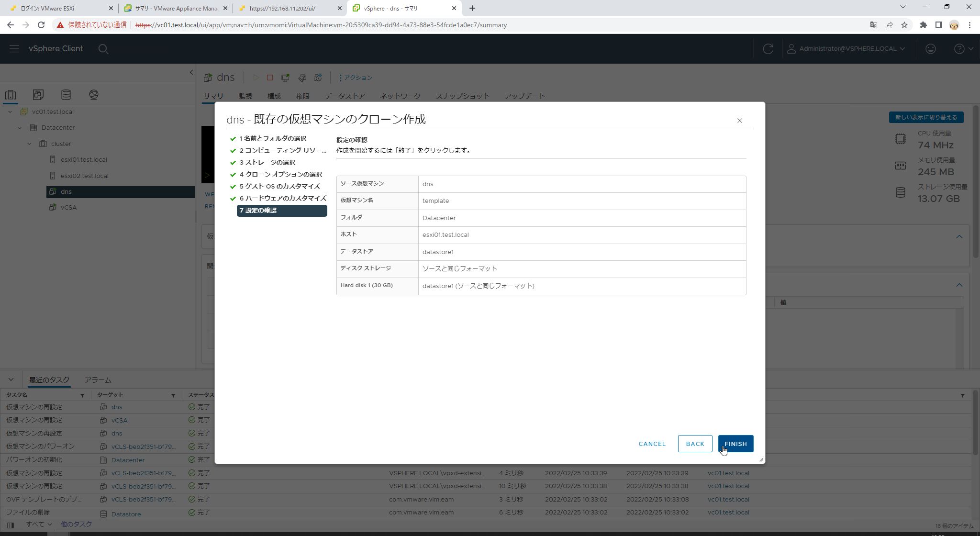Screen dimensions: 980x536
Task: Open the データストア tab
Action: (345, 96)
